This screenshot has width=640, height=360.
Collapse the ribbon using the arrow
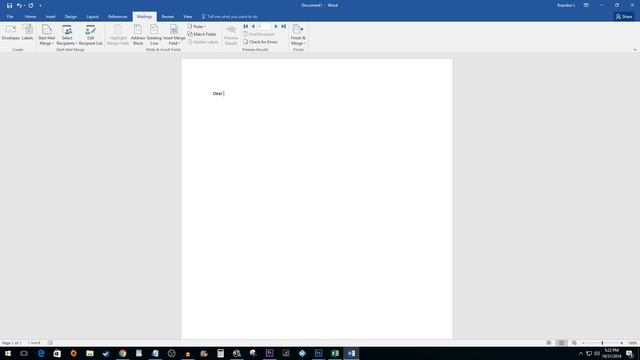pyautogui.click(x=635, y=50)
